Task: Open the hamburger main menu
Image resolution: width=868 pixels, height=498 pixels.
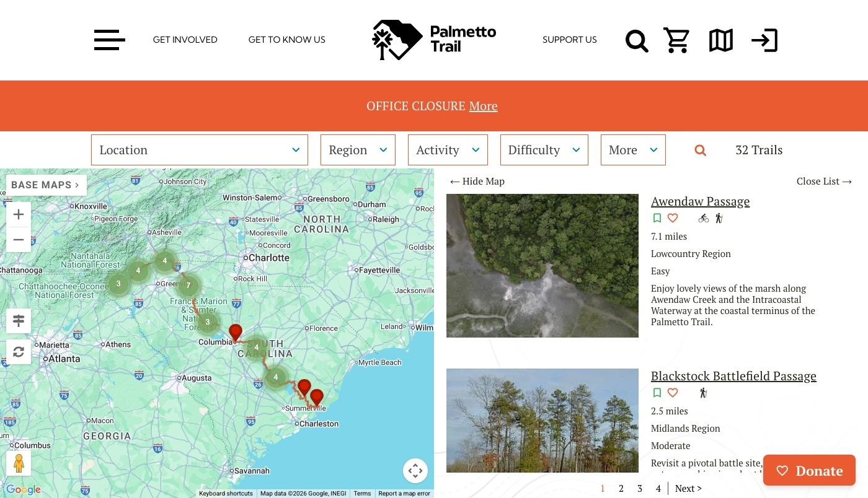Action: coord(109,40)
